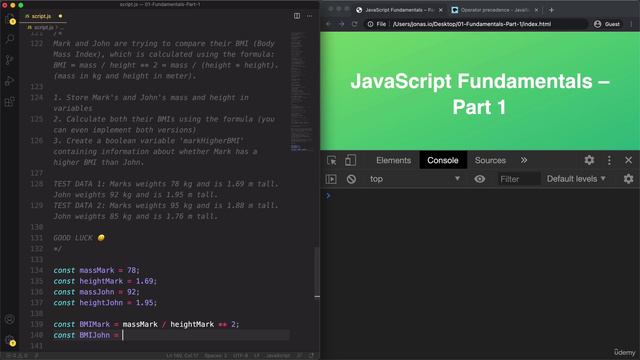
Task: Split the VS Code editor right
Action: (297, 16)
